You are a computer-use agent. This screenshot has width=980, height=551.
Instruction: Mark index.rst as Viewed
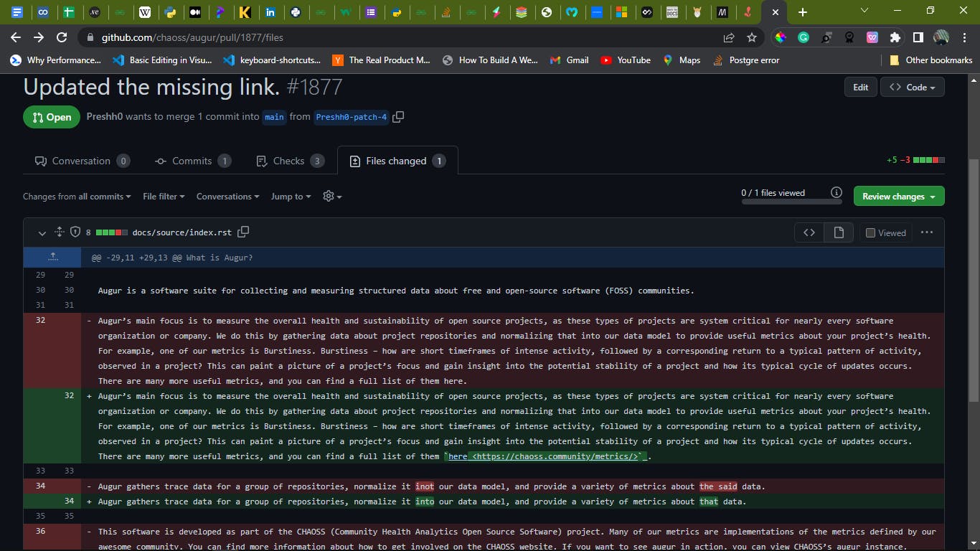click(885, 232)
